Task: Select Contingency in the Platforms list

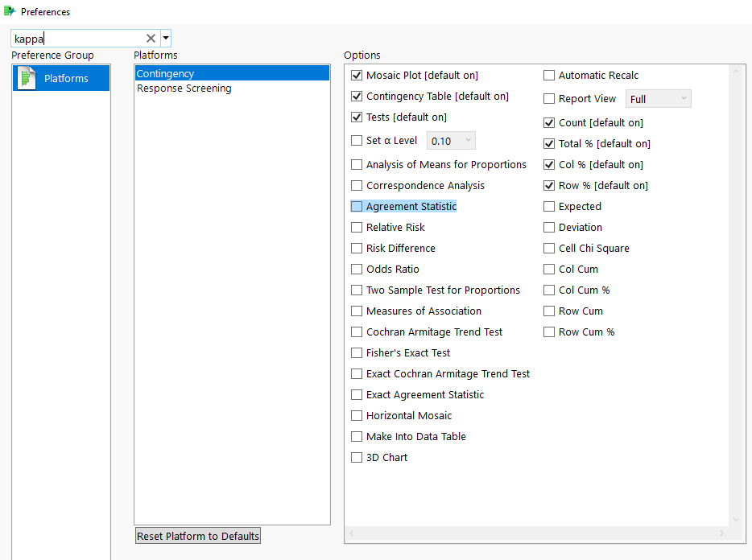Action: point(165,74)
